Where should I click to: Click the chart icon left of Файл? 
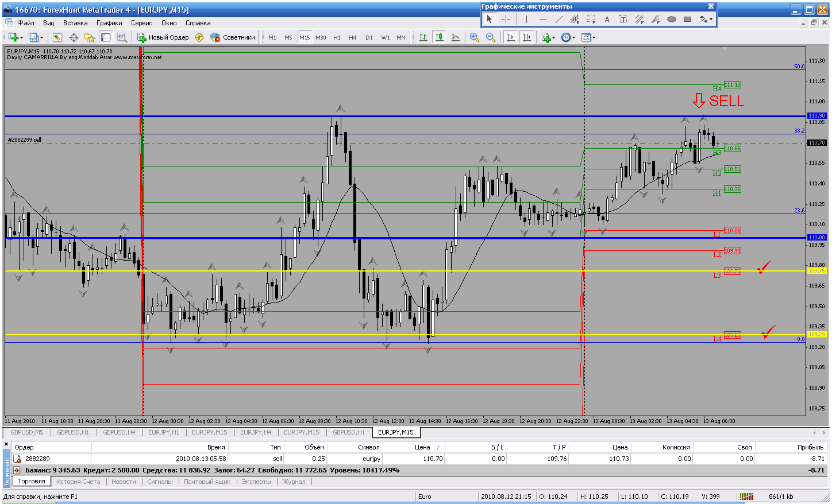pos(10,23)
